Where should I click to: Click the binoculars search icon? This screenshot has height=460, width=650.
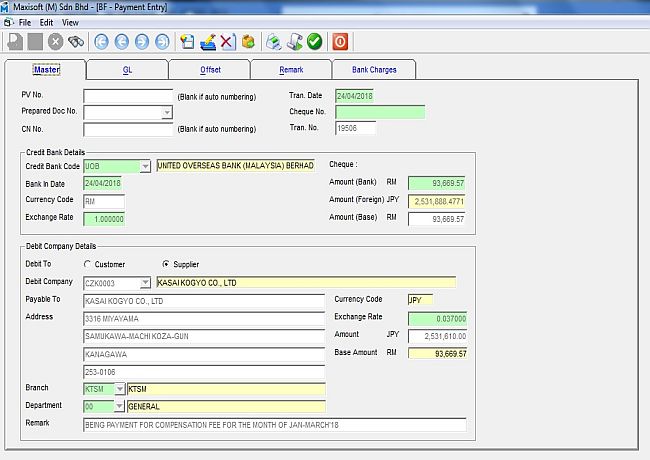(x=74, y=42)
